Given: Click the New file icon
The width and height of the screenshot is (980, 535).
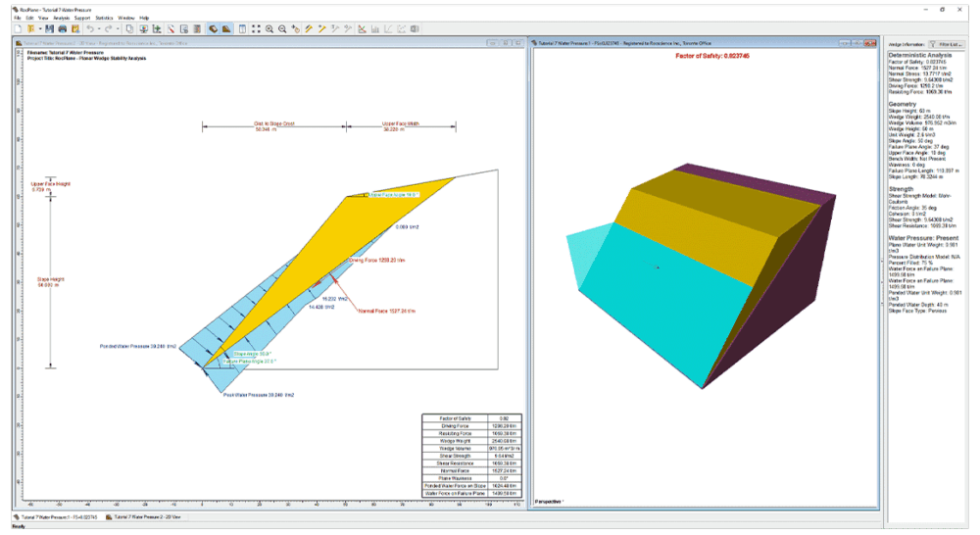Looking at the screenshot, I should (x=18, y=28).
